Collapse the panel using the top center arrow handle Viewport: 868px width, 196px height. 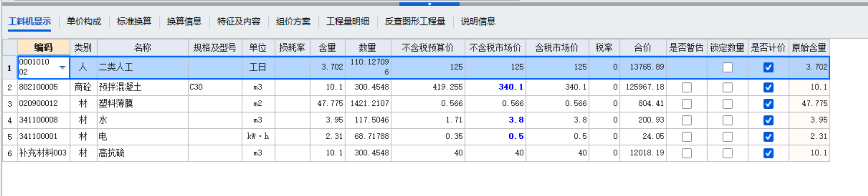429,4
